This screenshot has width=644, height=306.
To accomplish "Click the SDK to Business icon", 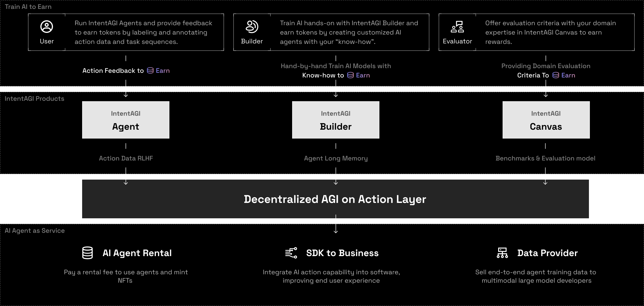I will [291, 253].
